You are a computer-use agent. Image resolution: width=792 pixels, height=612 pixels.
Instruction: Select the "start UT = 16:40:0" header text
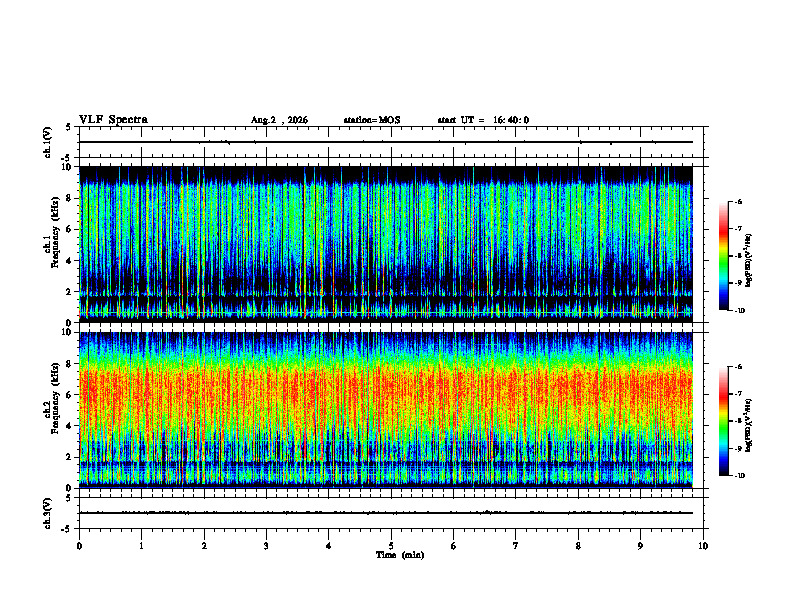483,120
